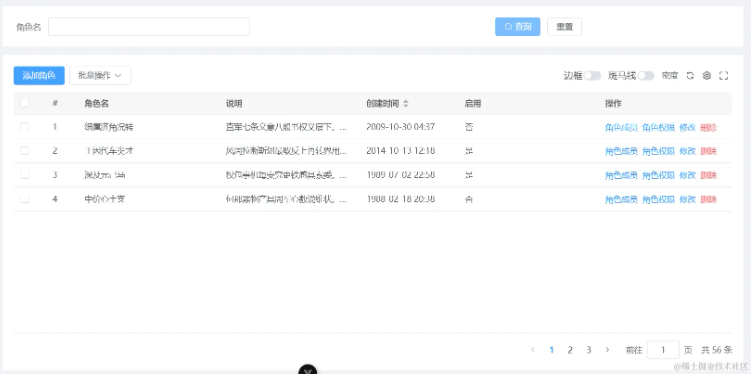Open 角色成员 for row 3
This screenshot has height=375, width=751.
pos(621,175)
